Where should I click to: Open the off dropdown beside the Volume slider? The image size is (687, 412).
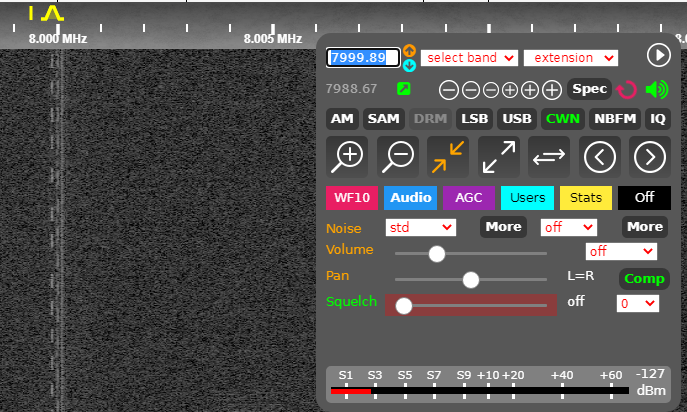pyautogui.click(x=621, y=252)
